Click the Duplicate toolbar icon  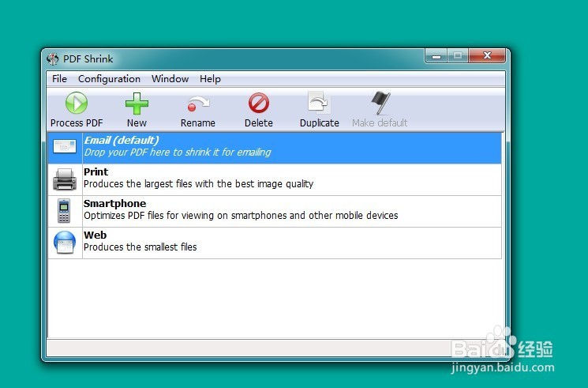coord(319,103)
